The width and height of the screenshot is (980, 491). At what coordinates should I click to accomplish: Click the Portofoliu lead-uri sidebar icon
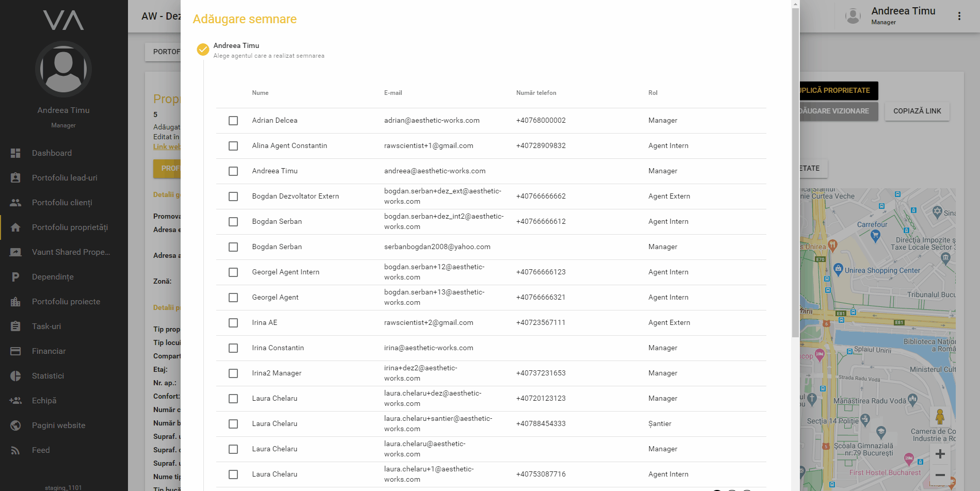[x=15, y=178]
